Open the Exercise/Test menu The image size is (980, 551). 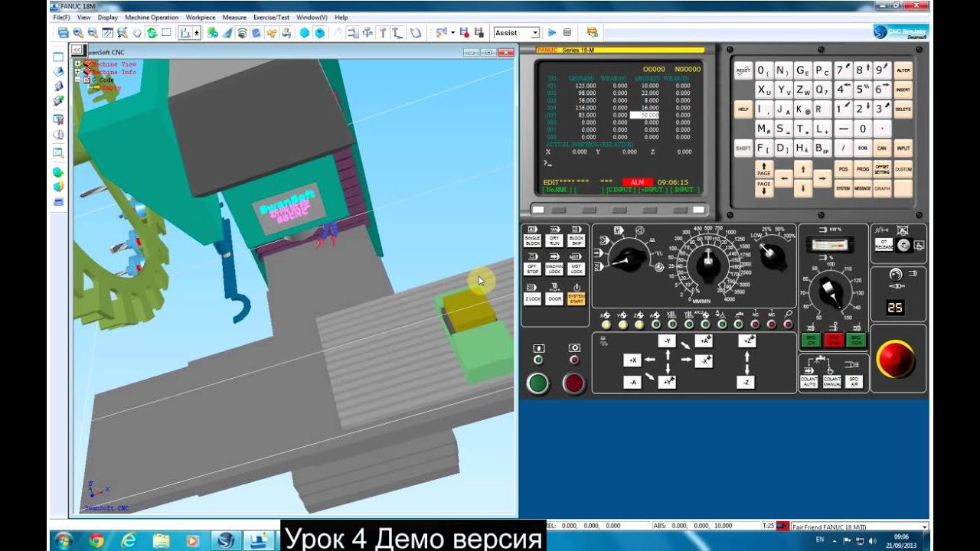[x=272, y=17]
